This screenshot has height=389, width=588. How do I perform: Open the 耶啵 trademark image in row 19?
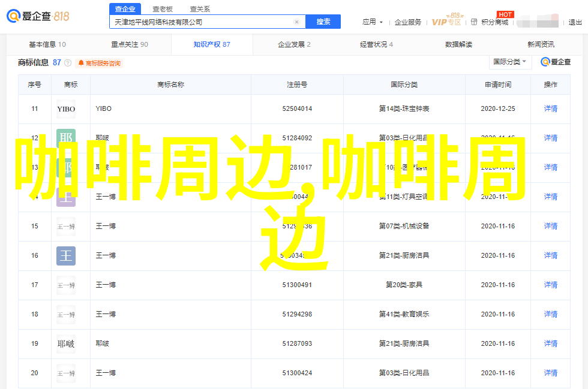click(66, 343)
